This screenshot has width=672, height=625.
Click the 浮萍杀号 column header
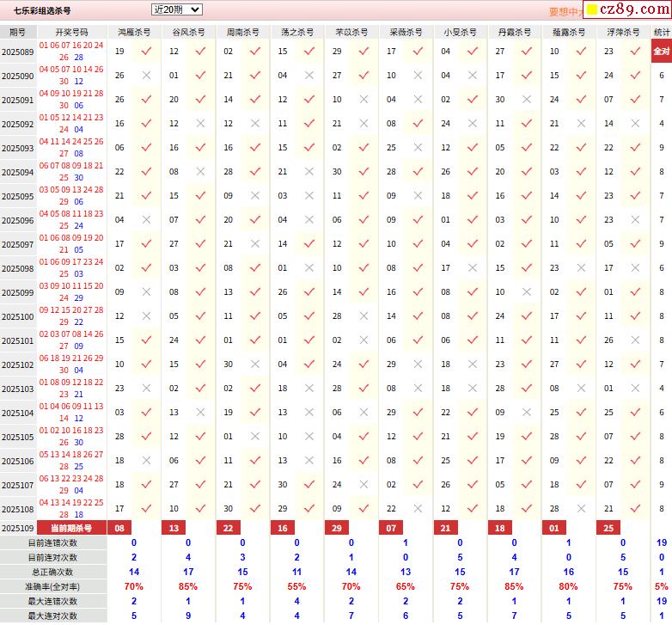pyautogui.click(x=623, y=32)
